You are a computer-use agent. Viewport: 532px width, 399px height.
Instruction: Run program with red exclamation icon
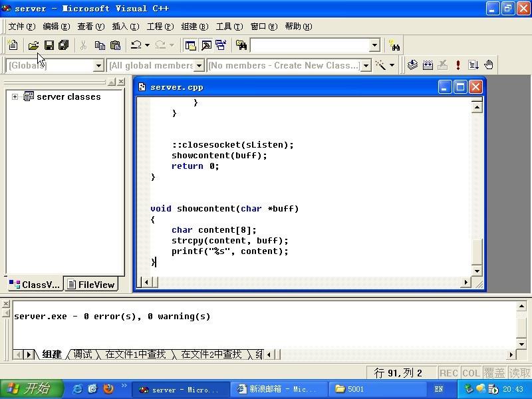458,65
